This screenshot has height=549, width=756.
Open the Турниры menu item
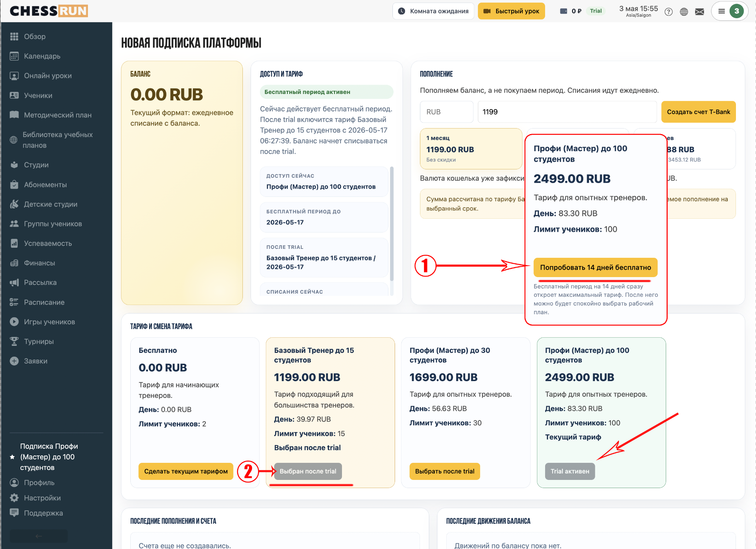pos(39,341)
